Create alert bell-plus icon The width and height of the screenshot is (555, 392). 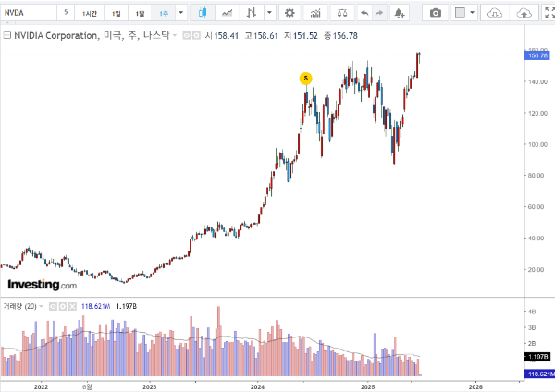coord(400,13)
